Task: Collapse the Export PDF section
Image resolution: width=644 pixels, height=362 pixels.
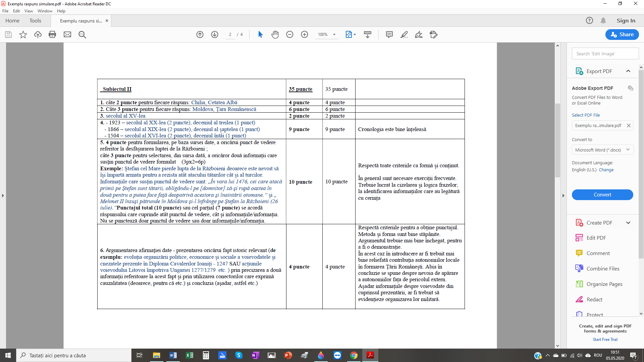Action: click(x=628, y=71)
